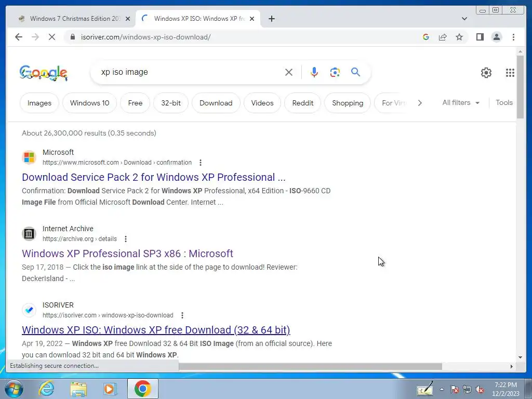Click the Microsoft site favicon
The image size is (532, 399).
tap(29, 157)
